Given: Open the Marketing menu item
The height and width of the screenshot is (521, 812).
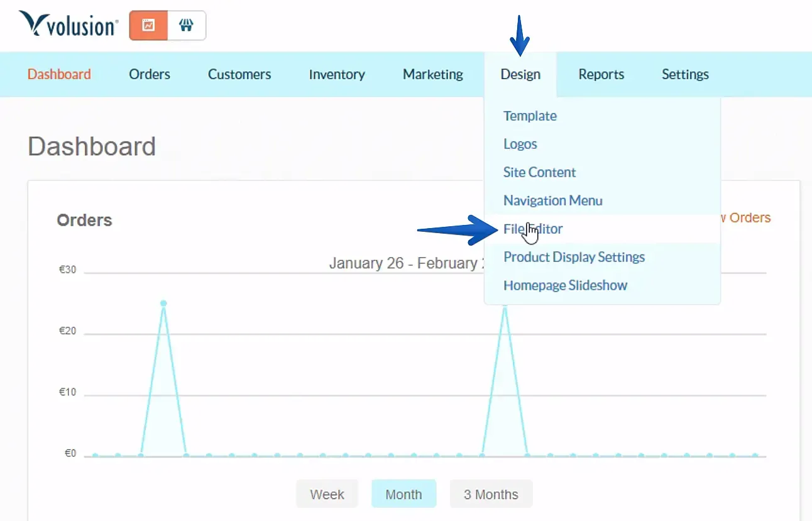Looking at the screenshot, I should [x=433, y=74].
